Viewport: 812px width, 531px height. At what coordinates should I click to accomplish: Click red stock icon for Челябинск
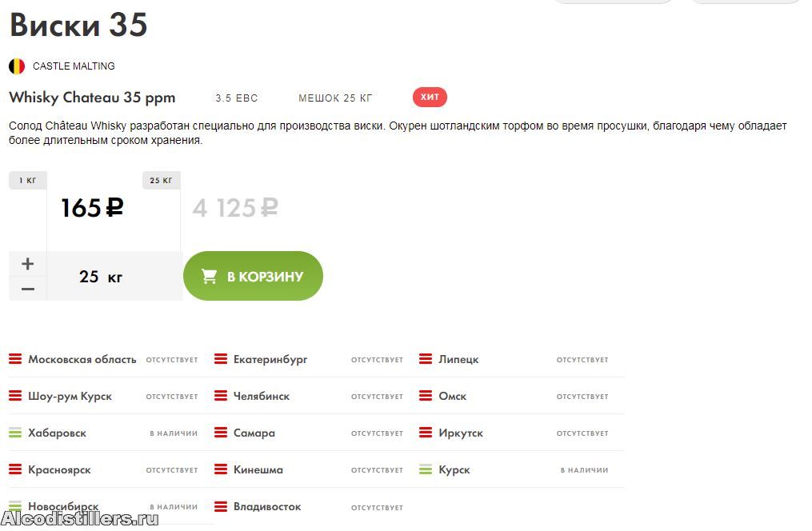[221, 395]
